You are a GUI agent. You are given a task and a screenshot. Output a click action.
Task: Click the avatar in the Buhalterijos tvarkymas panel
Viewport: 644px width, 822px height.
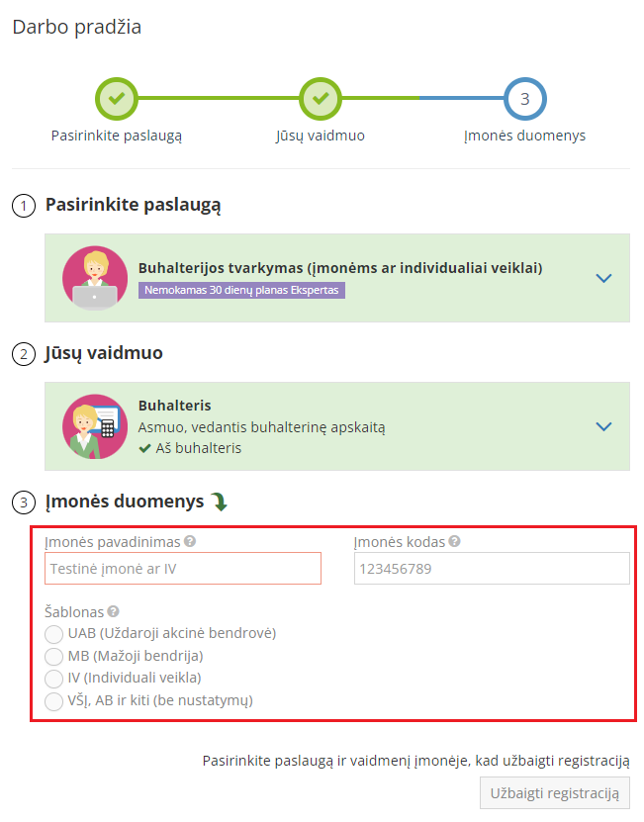pyautogui.click(x=94, y=278)
